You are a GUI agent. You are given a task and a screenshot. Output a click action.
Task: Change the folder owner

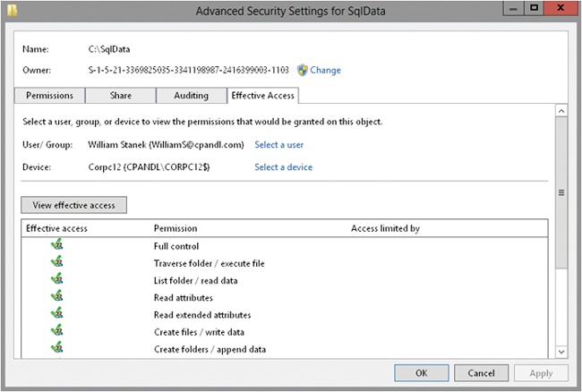point(325,70)
